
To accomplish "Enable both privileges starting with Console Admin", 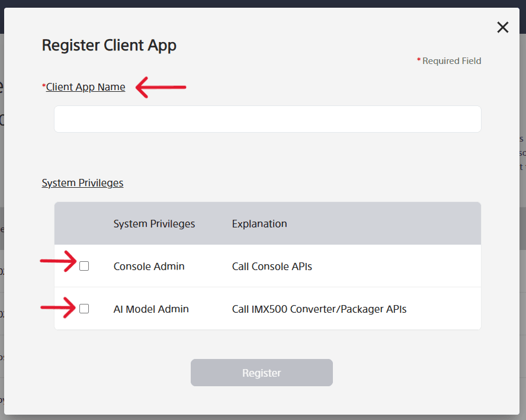I will [84, 266].
